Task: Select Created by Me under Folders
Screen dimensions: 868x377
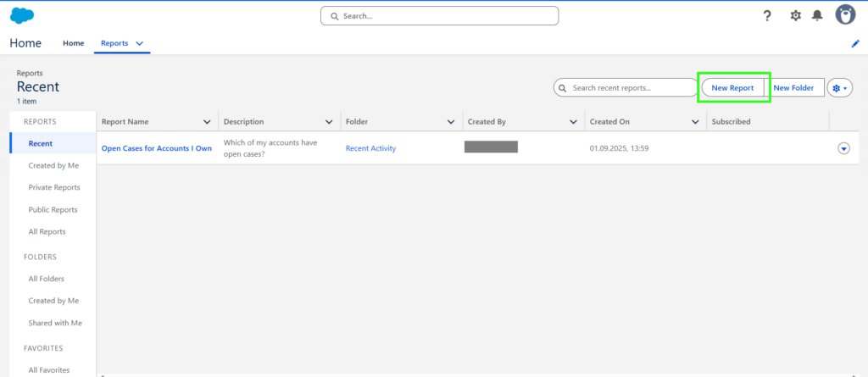Action: tap(53, 301)
